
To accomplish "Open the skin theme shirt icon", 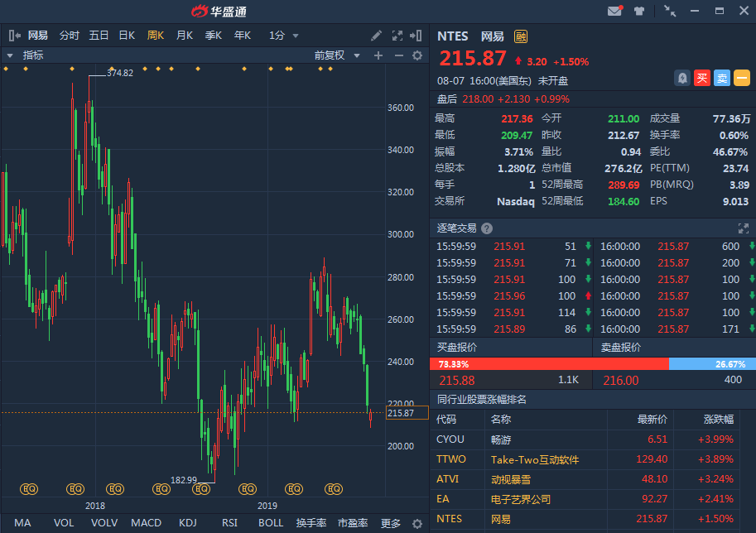I will click(639, 11).
